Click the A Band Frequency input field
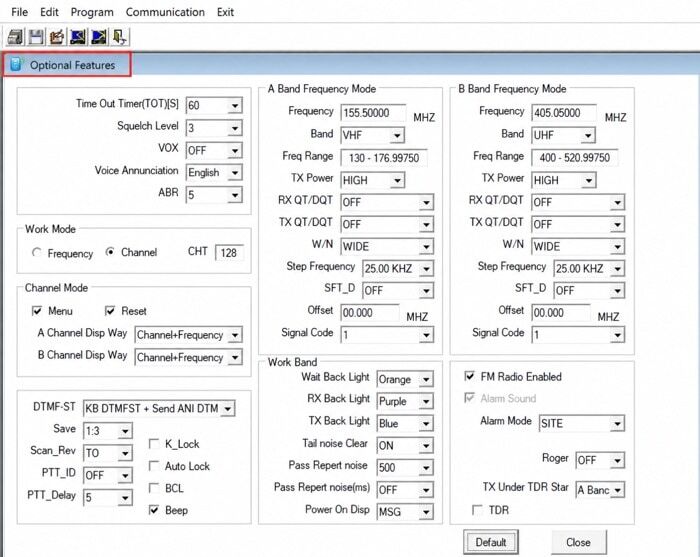Screen dimensions: 700x557 (x=373, y=112)
